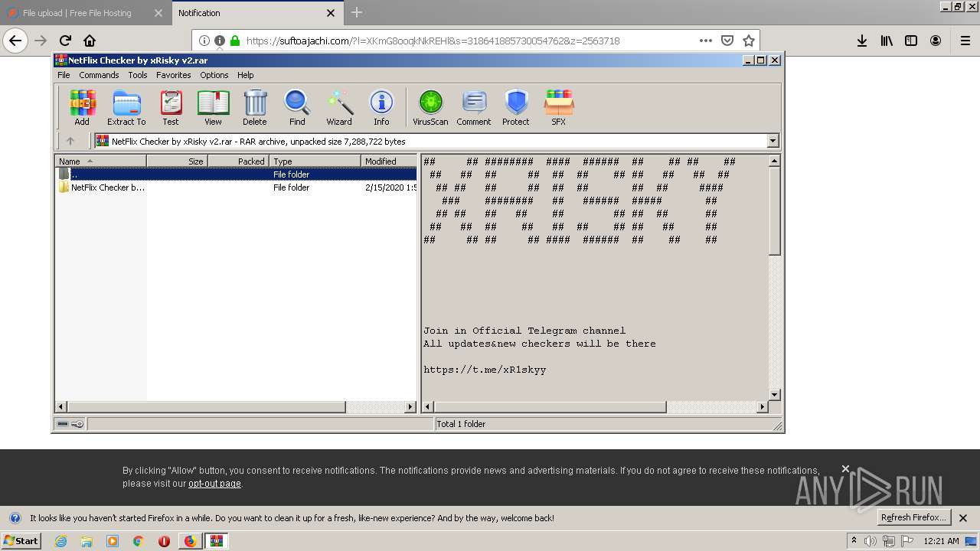Open the Windows Start menu
This screenshot has height=551, width=980.
point(21,541)
